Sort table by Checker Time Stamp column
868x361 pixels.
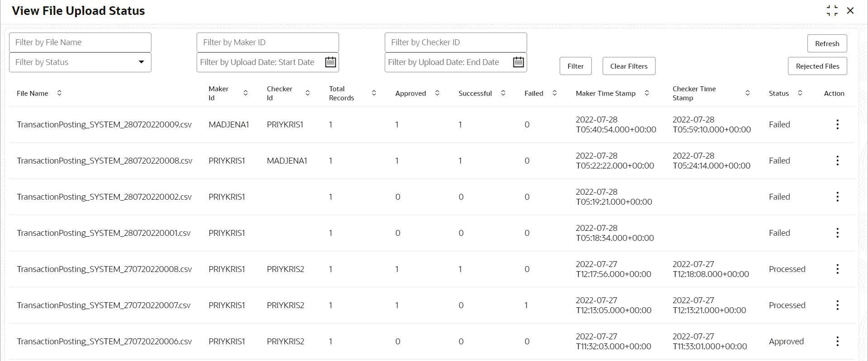747,93
